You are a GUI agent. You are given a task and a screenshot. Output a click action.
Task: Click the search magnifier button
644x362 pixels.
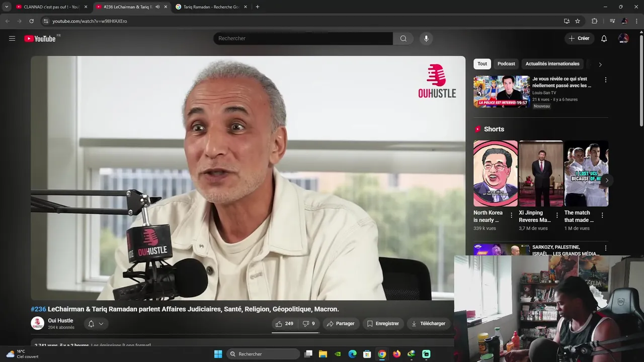click(x=403, y=38)
